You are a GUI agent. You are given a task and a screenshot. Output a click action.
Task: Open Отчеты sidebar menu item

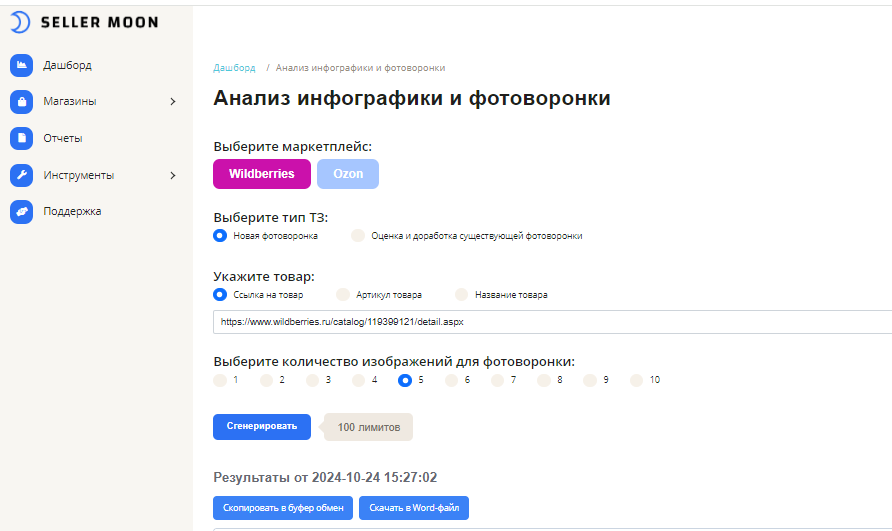[63, 138]
